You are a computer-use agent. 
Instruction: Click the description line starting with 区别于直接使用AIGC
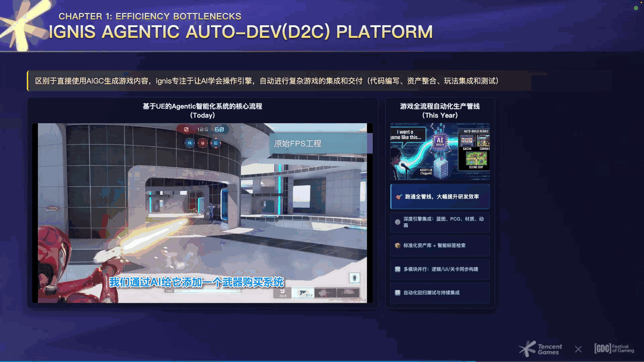267,81
